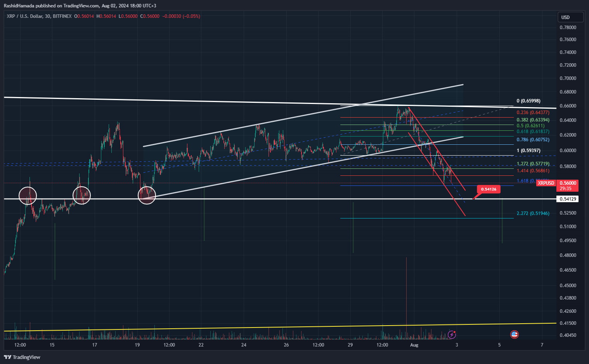
Task: Select Fibonacci label 0.382 (0.63394)
Action: 533,120
